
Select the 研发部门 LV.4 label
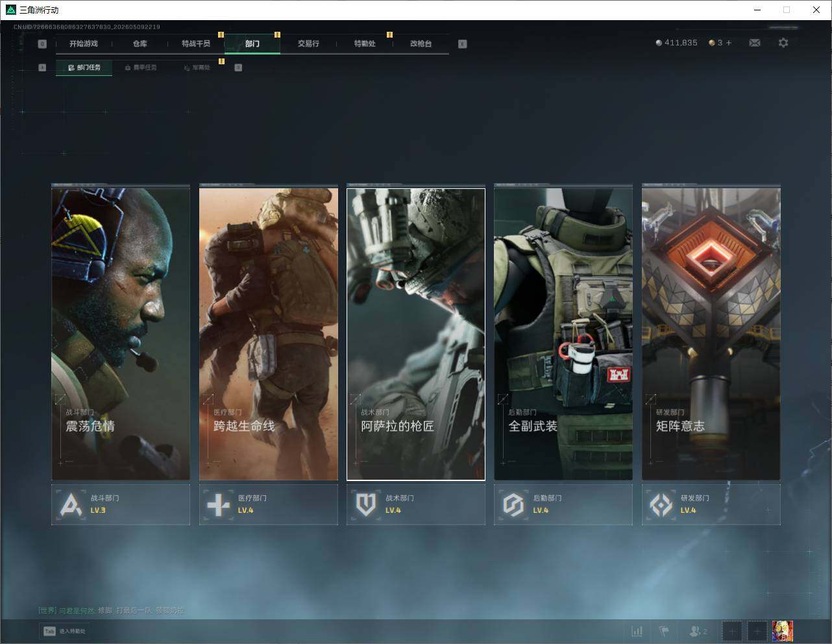pyautogui.click(x=694, y=504)
